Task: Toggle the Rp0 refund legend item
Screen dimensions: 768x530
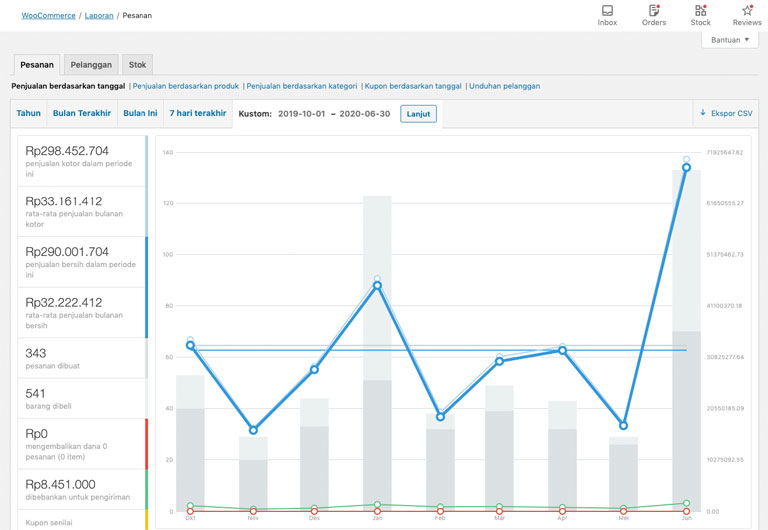Action: click(82, 444)
